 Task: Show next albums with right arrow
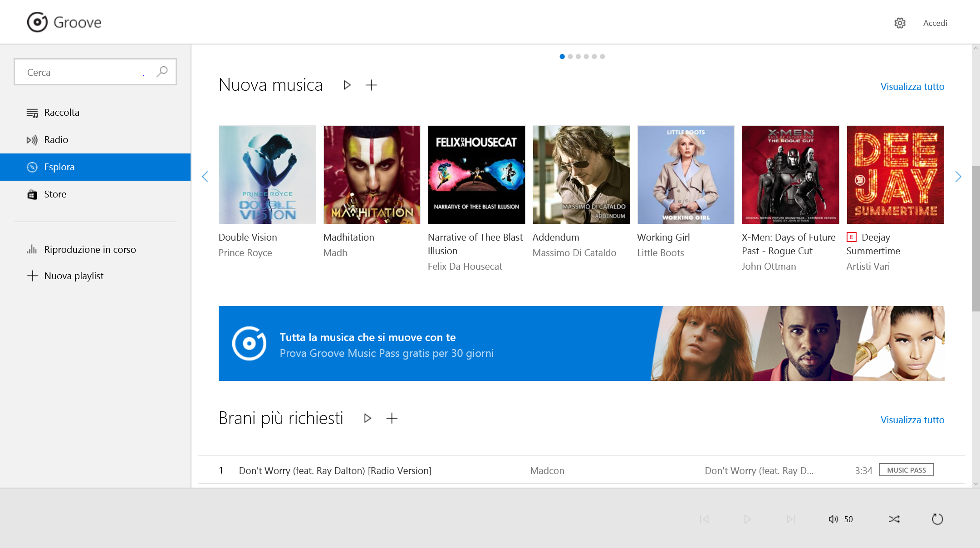coord(958,177)
